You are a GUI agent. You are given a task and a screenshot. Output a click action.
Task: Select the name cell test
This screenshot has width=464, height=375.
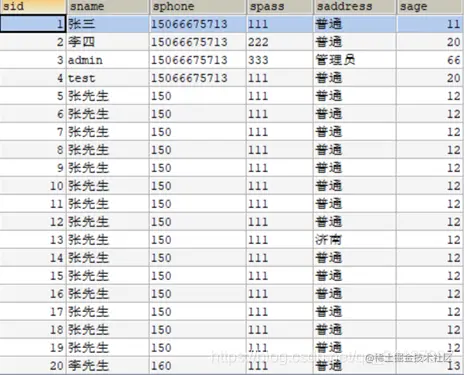point(108,78)
